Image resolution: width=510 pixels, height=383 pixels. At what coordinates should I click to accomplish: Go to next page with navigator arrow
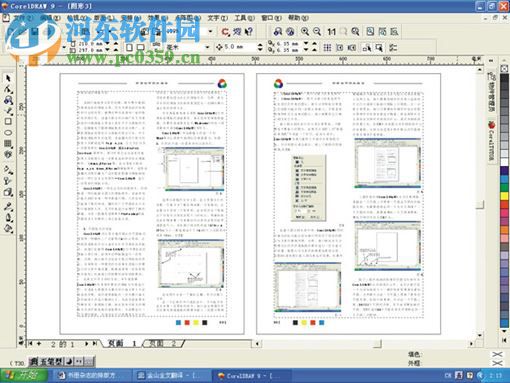pyautogui.click(x=87, y=344)
